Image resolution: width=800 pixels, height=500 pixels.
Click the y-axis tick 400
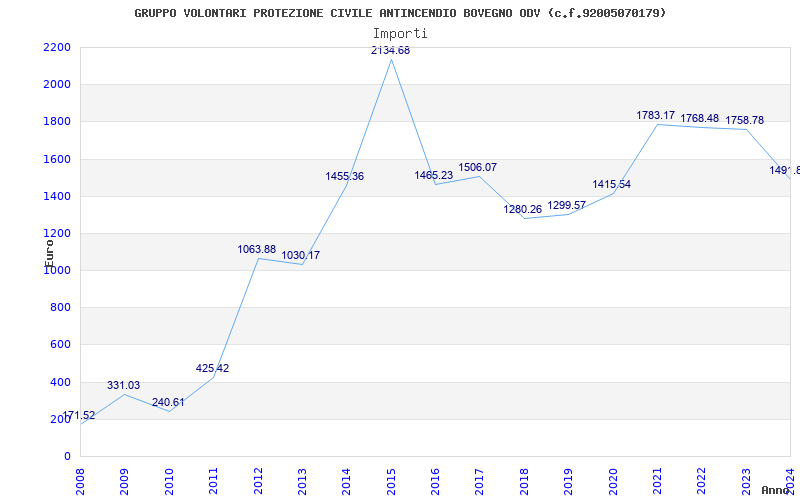tap(60, 382)
